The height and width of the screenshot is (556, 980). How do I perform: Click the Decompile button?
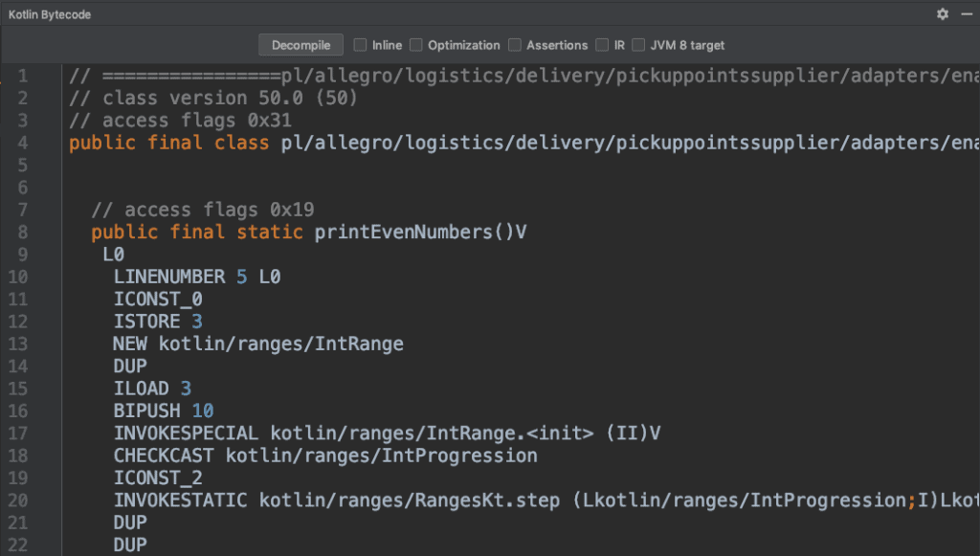point(300,44)
